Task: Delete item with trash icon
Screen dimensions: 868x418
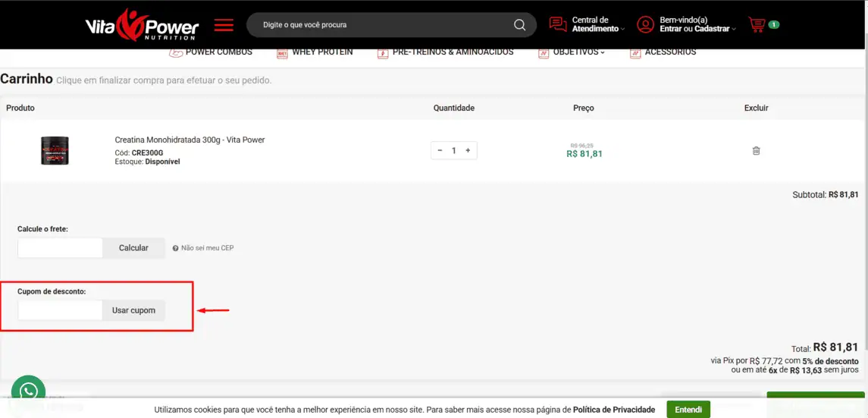Action: pyautogui.click(x=756, y=151)
